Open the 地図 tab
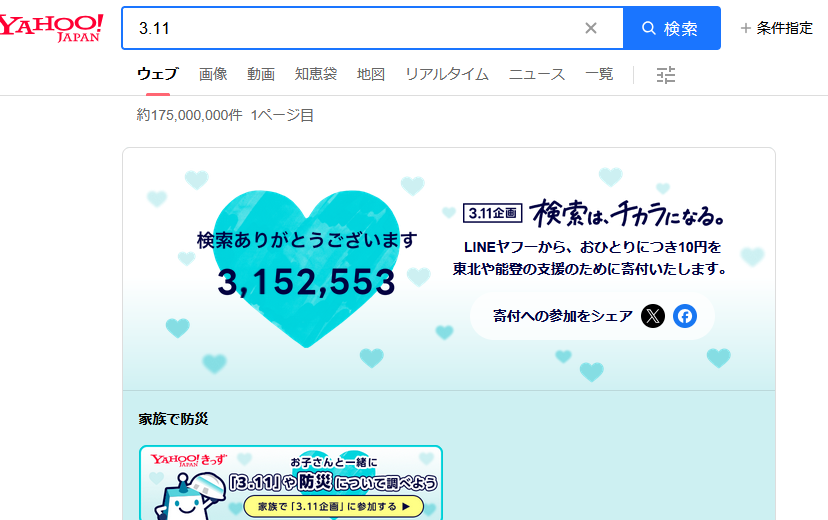Image resolution: width=828 pixels, height=520 pixels. [x=371, y=74]
